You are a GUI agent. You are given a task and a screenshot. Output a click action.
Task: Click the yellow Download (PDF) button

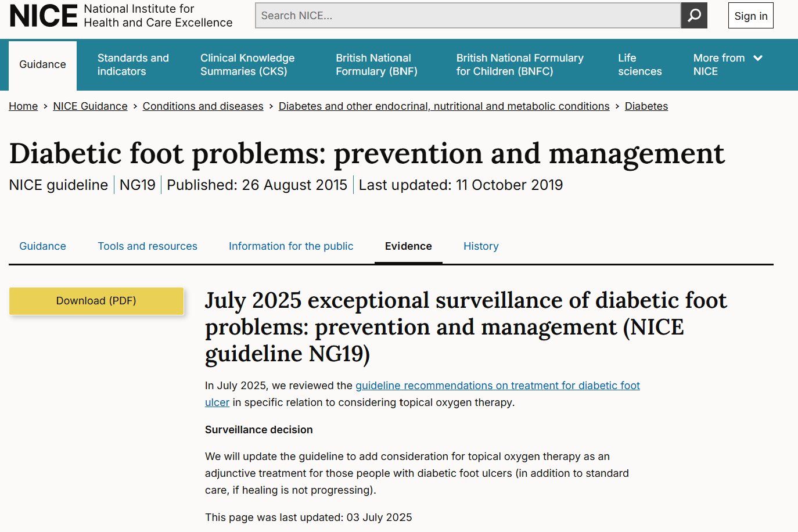tap(96, 301)
